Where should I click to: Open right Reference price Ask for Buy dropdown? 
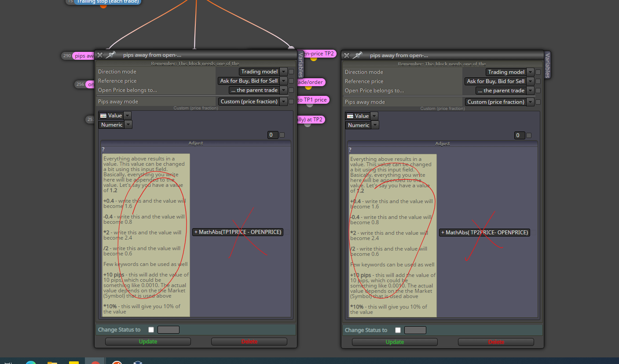point(499,81)
